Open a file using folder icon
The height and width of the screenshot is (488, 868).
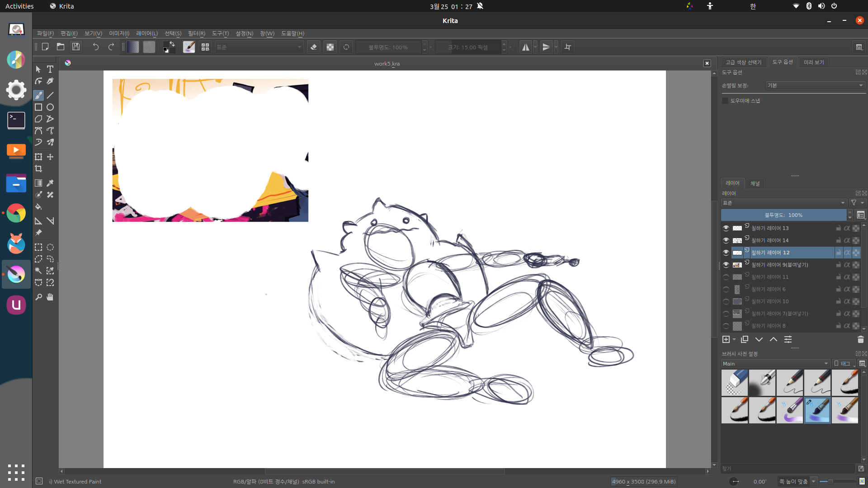61,47
